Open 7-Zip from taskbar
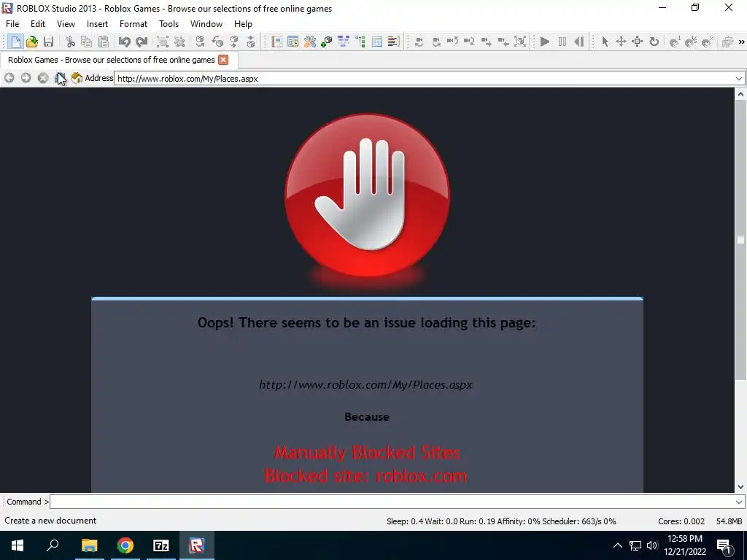The height and width of the screenshot is (560, 747). point(161,545)
